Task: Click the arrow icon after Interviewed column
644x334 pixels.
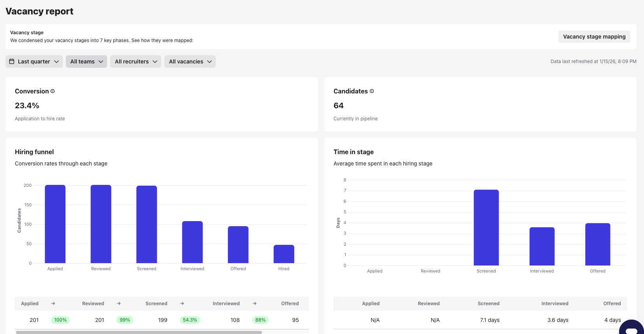Action: (x=255, y=304)
